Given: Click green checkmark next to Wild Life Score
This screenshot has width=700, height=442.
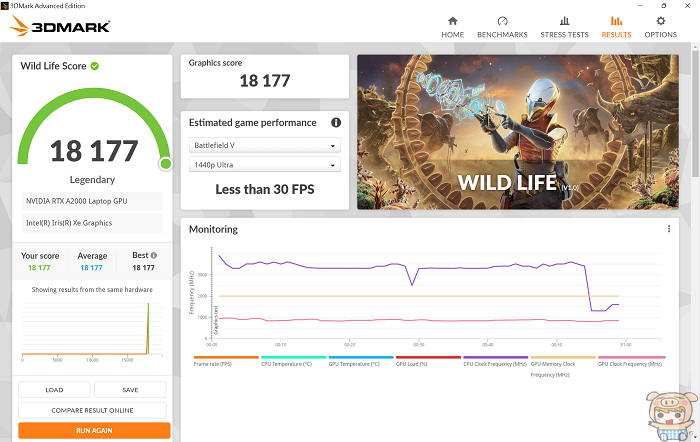Looking at the screenshot, I should (x=95, y=66).
